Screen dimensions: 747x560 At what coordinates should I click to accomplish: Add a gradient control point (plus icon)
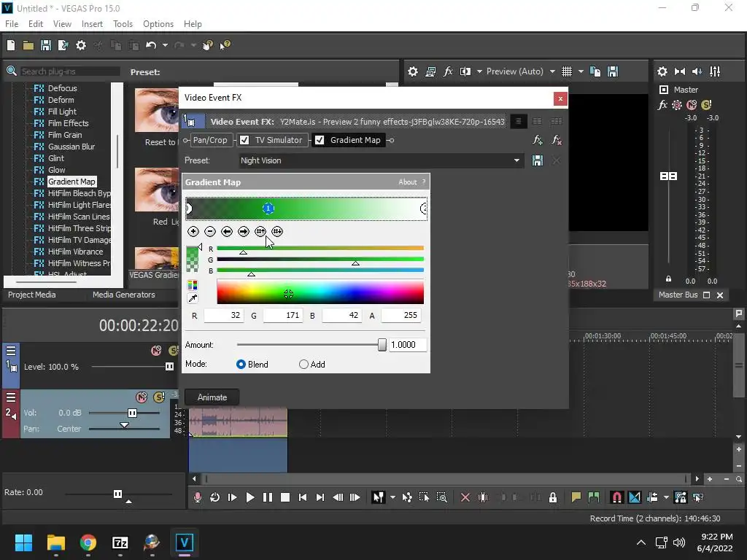(x=193, y=231)
